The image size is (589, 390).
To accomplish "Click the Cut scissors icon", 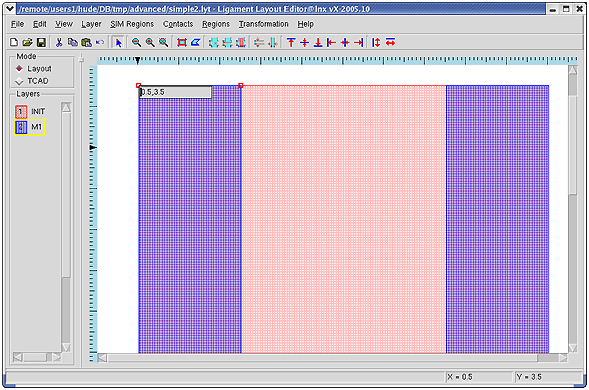I will point(59,42).
